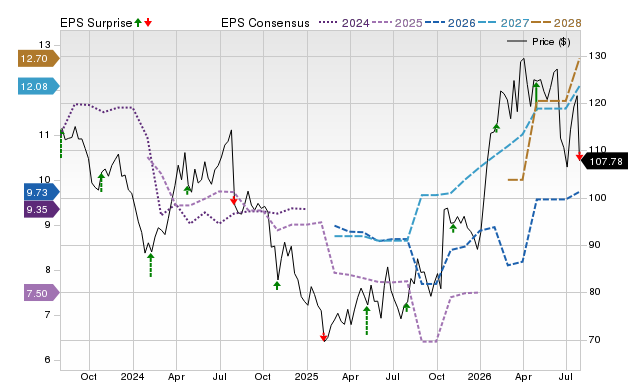Select the 2027 legend entry
This screenshot has height=382, width=640.
click(504, 23)
